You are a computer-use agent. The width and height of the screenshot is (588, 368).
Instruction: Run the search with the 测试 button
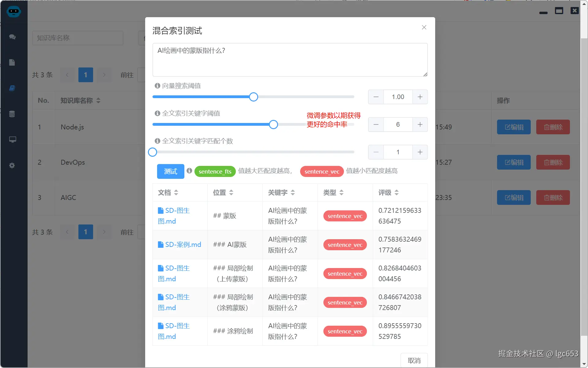pyautogui.click(x=170, y=171)
